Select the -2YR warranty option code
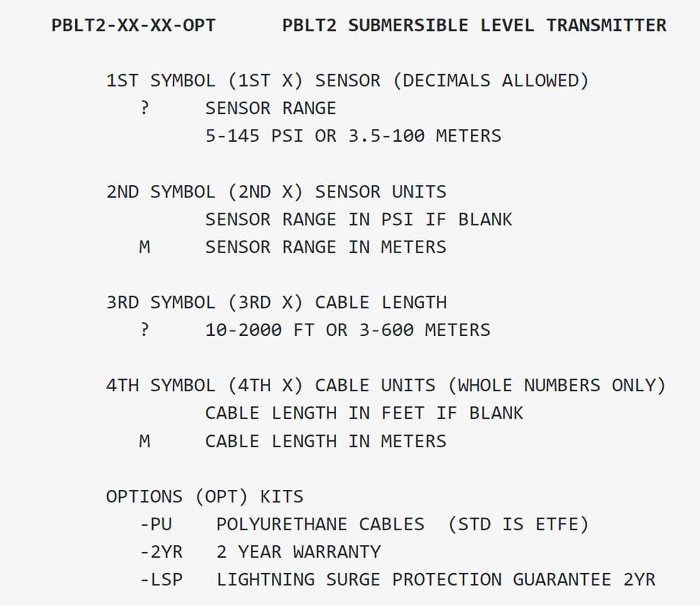Screen dimensions: 700x606 pos(161,552)
